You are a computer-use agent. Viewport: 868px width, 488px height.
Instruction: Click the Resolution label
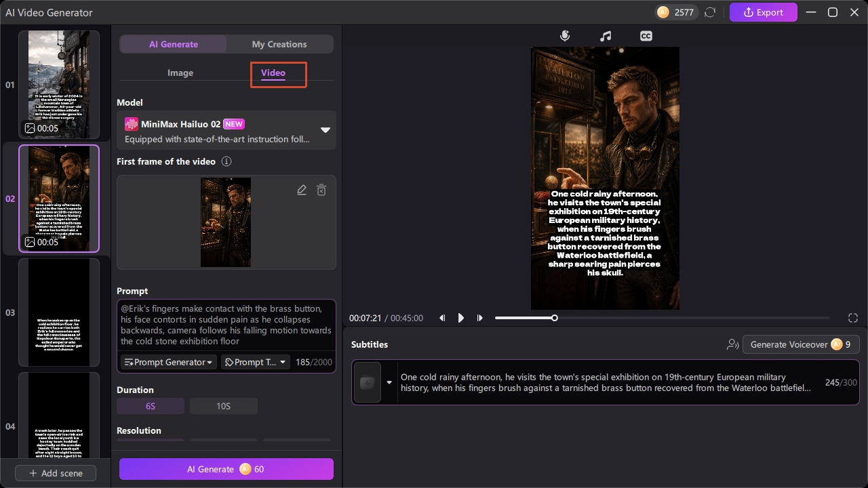(139, 430)
